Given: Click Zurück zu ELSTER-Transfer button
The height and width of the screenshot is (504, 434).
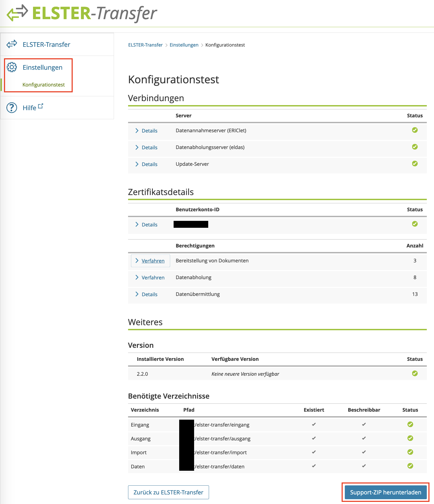Looking at the screenshot, I should click(168, 492).
